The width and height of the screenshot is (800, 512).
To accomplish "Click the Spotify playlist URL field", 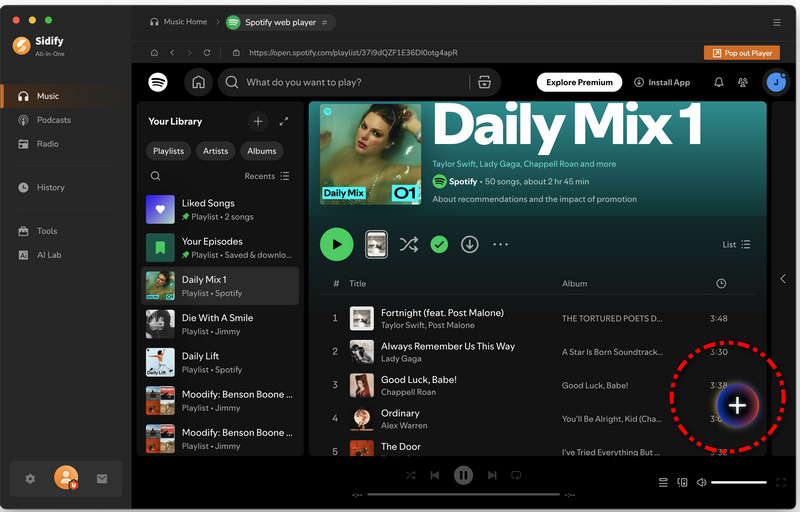I will (353, 53).
